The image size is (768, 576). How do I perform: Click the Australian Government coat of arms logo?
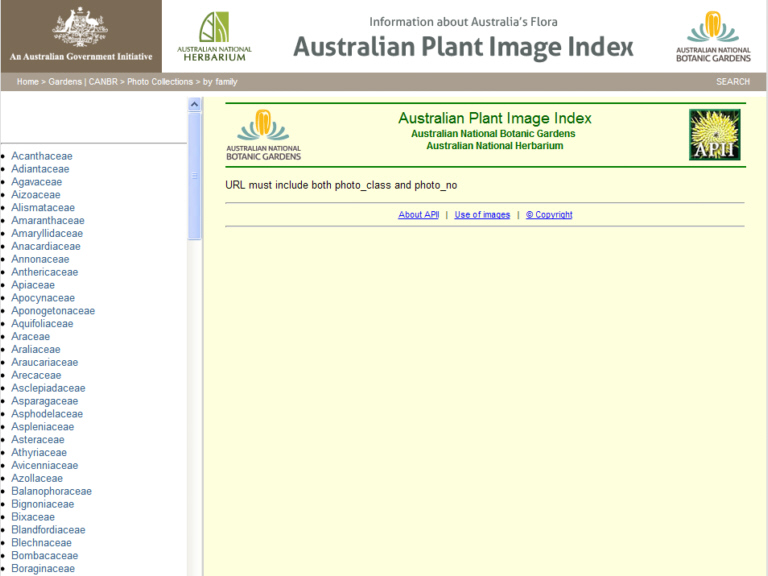click(80, 34)
